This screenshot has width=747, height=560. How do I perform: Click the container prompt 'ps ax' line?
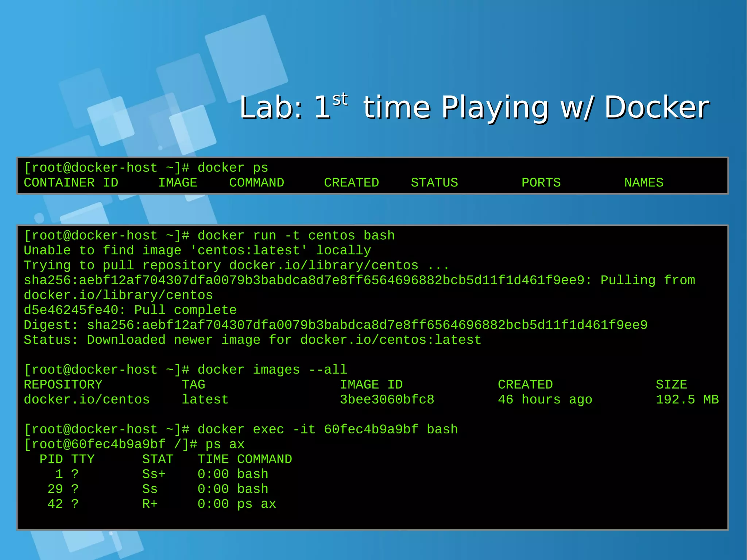click(x=134, y=444)
